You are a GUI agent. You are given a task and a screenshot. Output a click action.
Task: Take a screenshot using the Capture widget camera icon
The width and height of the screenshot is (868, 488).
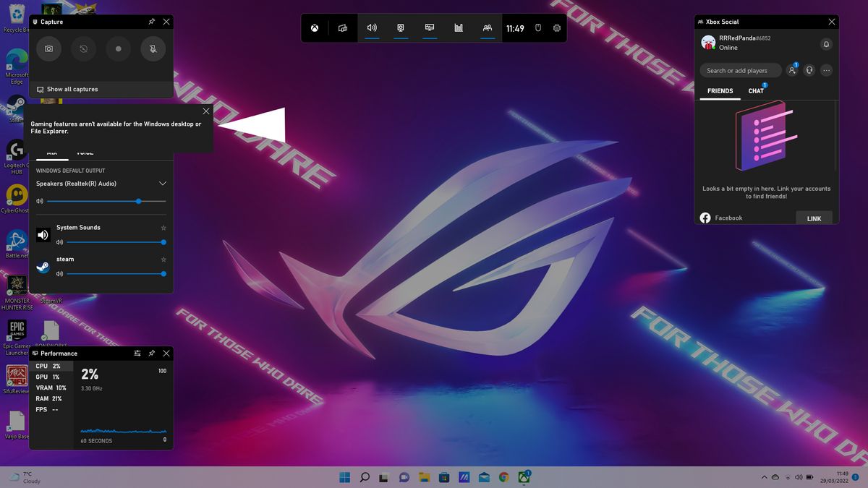[x=48, y=49]
